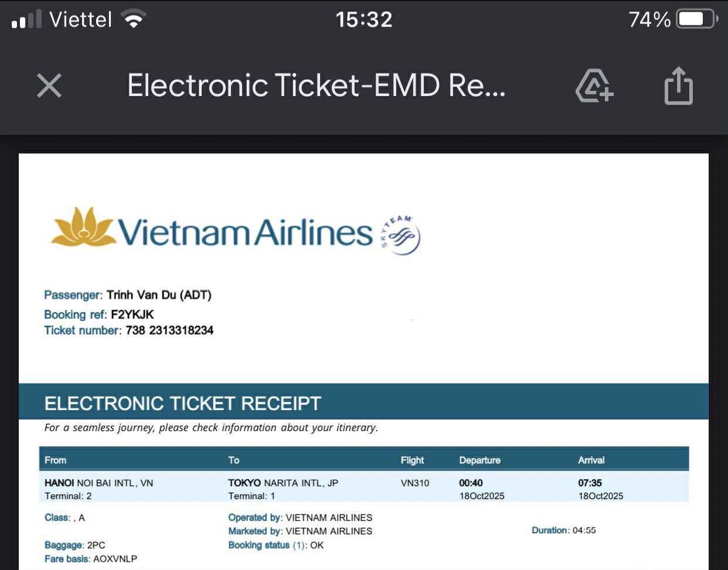
Task: Tap the SkyTeam alliance emblem
Action: pyautogui.click(x=401, y=235)
